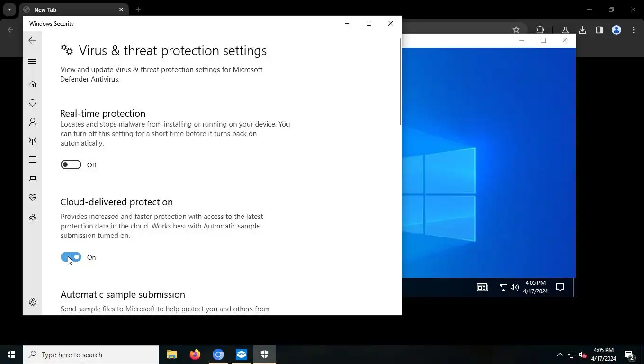
Task: Show hidden system tray icons chevron
Action: coord(560,355)
